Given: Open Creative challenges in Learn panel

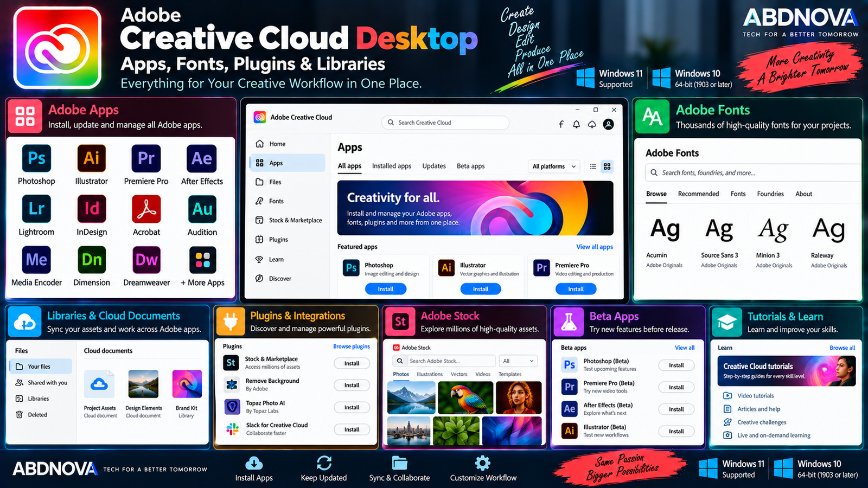Looking at the screenshot, I should click(x=755, y=422).
